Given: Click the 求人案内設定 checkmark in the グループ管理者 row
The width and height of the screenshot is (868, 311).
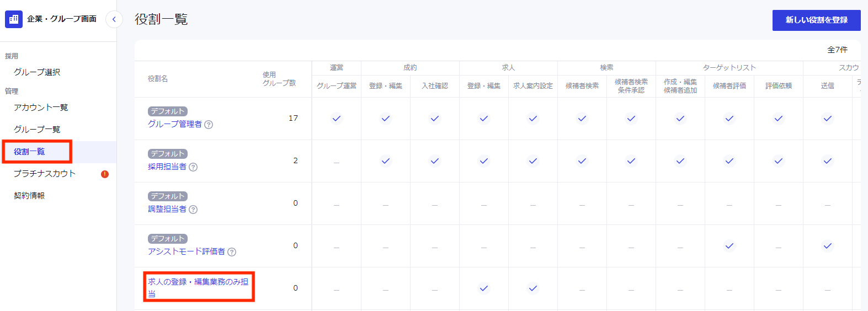Looking at the screenshot, I should (533, 118).
